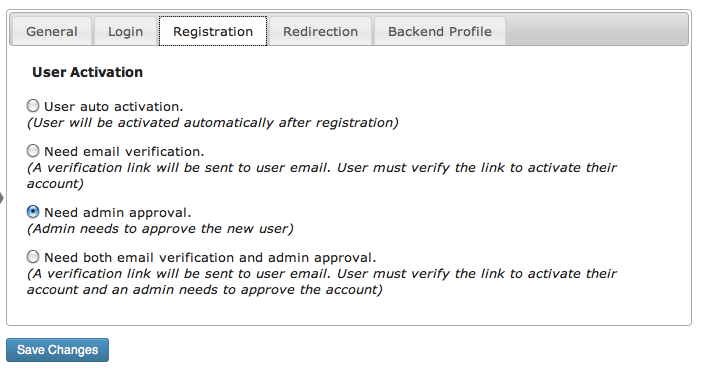Click the 'activated automatically after registration' description
Viewport: 701px width, 374px height.
click(213, 123)
